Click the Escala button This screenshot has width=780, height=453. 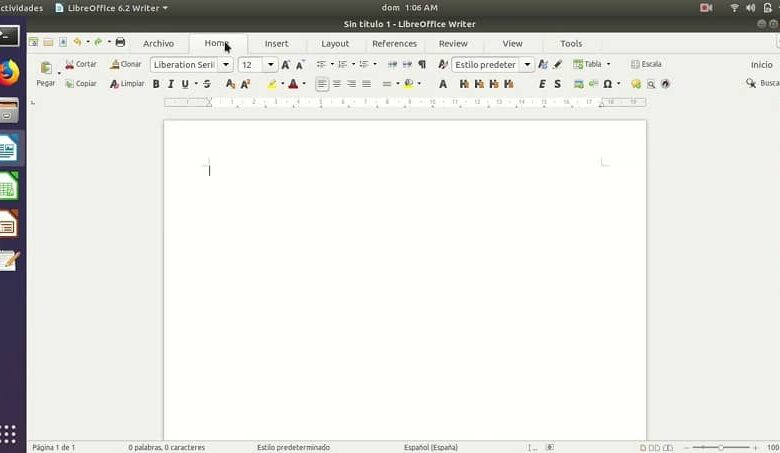coord(646,64)
